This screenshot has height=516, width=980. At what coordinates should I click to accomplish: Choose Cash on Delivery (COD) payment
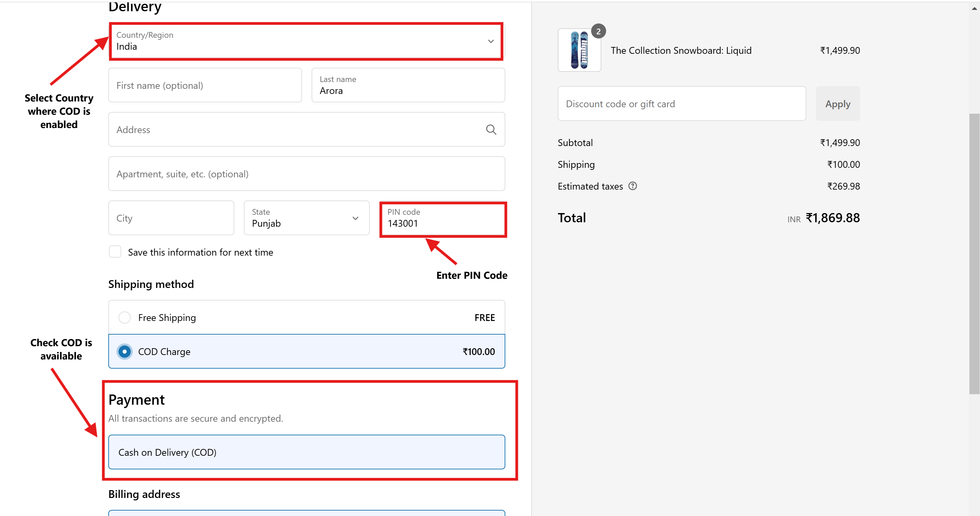pos(306,452)
